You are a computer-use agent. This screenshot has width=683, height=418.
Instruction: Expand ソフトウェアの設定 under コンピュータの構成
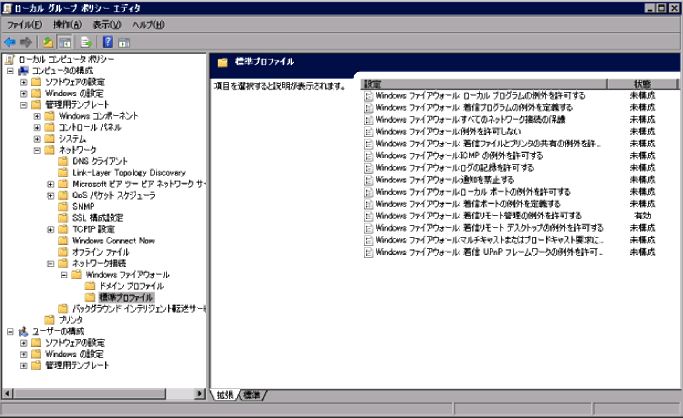(x=24, y=82)
